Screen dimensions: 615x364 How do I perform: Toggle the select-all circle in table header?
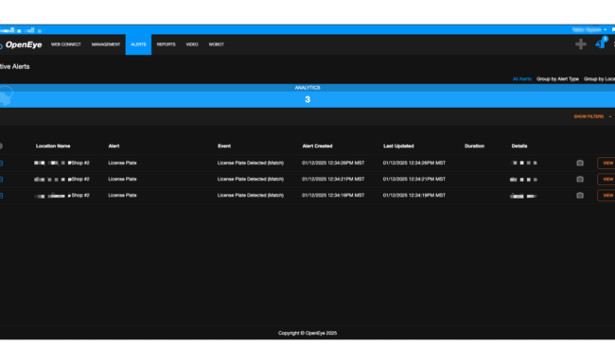coord(1,147)
